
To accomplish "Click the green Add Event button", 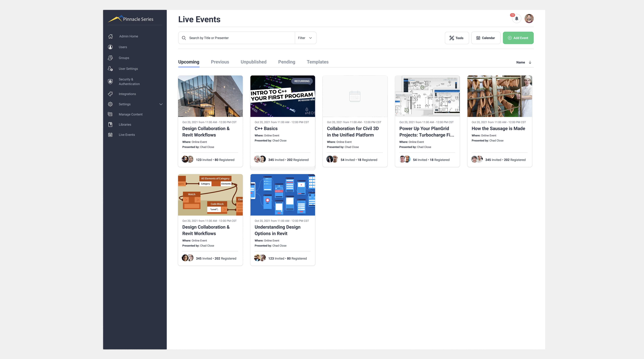I will 518,38.
